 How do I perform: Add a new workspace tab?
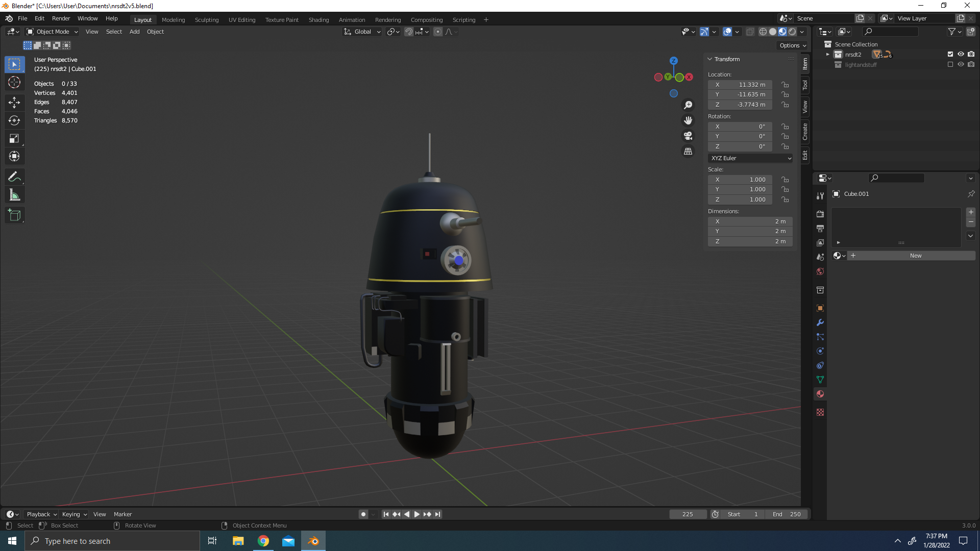click(486, 20)
